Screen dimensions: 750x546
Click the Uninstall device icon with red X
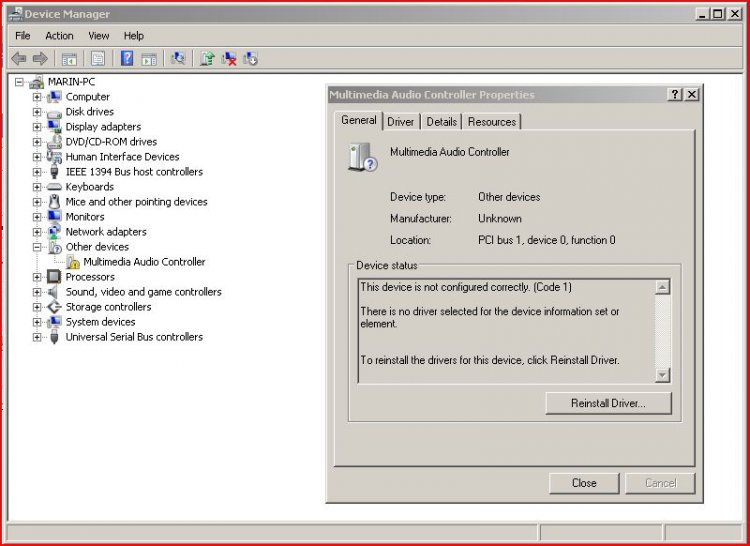click(229, 59)
